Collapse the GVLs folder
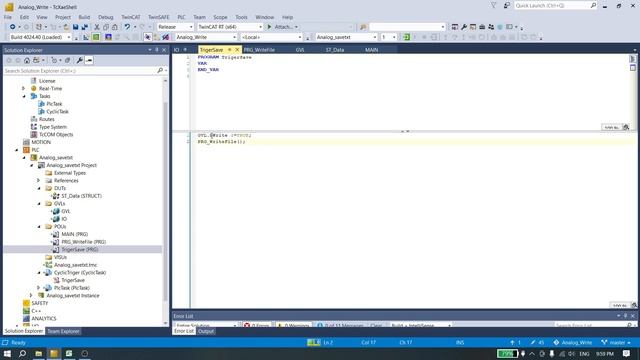Image resolution: width=640 pixels, height=360 pixels. point(39,203)
